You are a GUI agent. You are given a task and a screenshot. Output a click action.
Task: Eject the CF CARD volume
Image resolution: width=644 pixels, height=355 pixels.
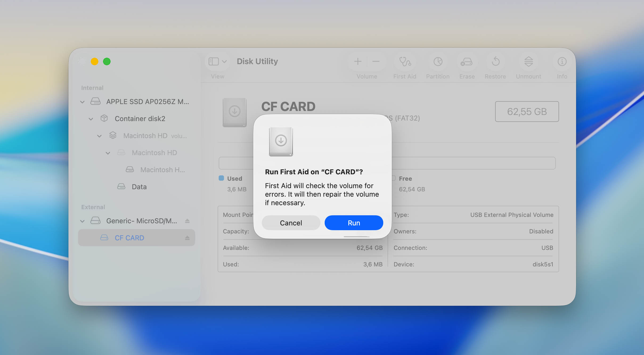pos(187,238)
